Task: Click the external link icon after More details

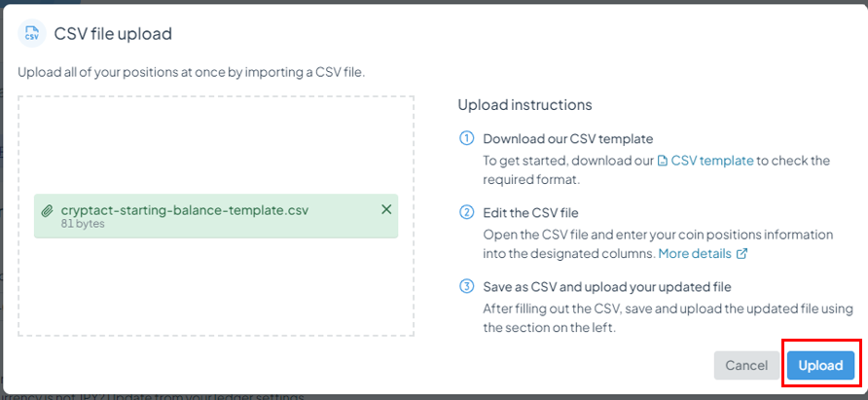Action: [741, 254]
